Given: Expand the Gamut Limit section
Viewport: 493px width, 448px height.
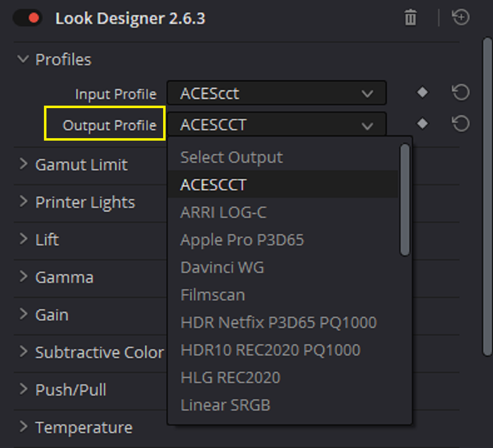Looking at the screenshot, I should (24, 164).
